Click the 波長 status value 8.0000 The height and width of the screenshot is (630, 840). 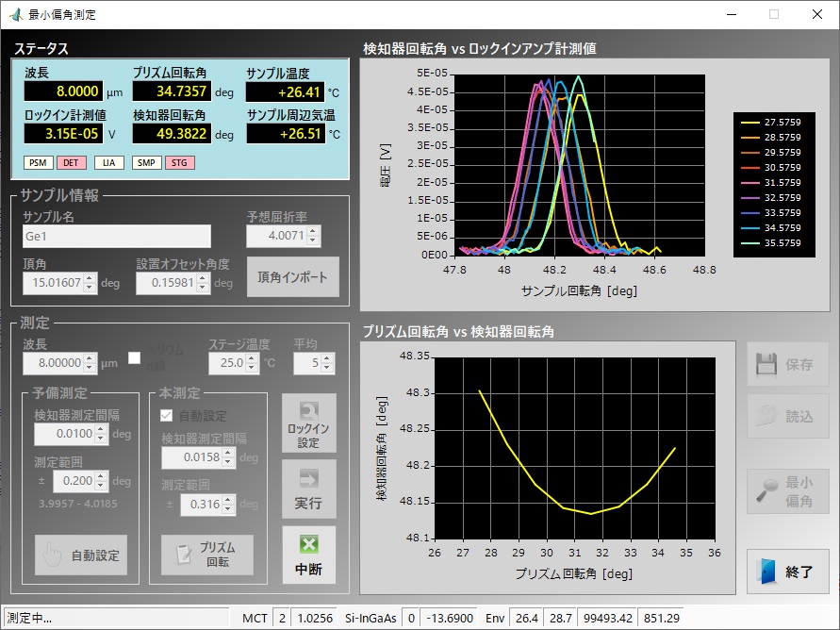pos(63,91)
